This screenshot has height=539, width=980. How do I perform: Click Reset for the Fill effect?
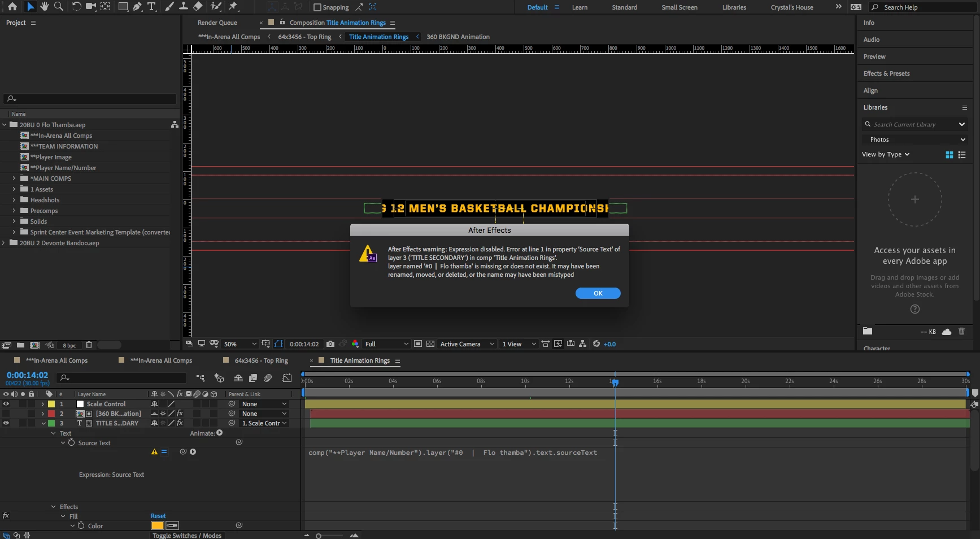point(158,516)
